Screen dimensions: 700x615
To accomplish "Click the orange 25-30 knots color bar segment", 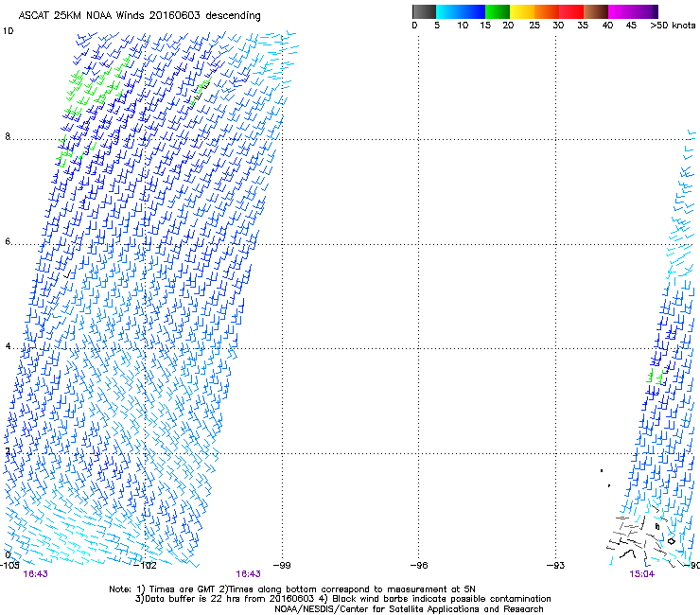I will pos(547,11).
